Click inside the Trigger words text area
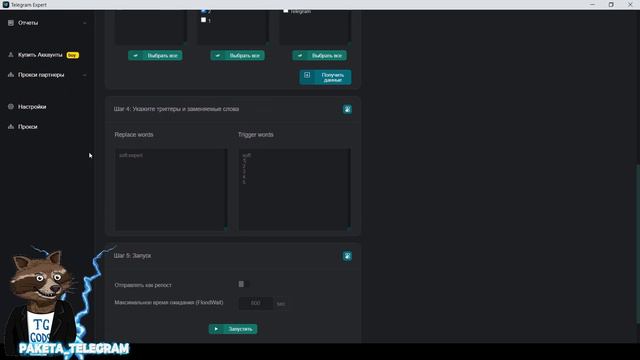The height and width of the screenshot is (360, 640). click(294, 190)
